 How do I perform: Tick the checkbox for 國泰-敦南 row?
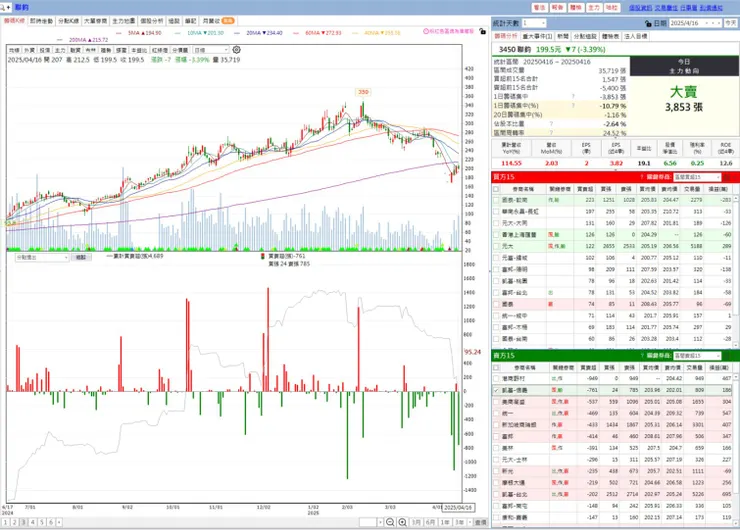496,200
